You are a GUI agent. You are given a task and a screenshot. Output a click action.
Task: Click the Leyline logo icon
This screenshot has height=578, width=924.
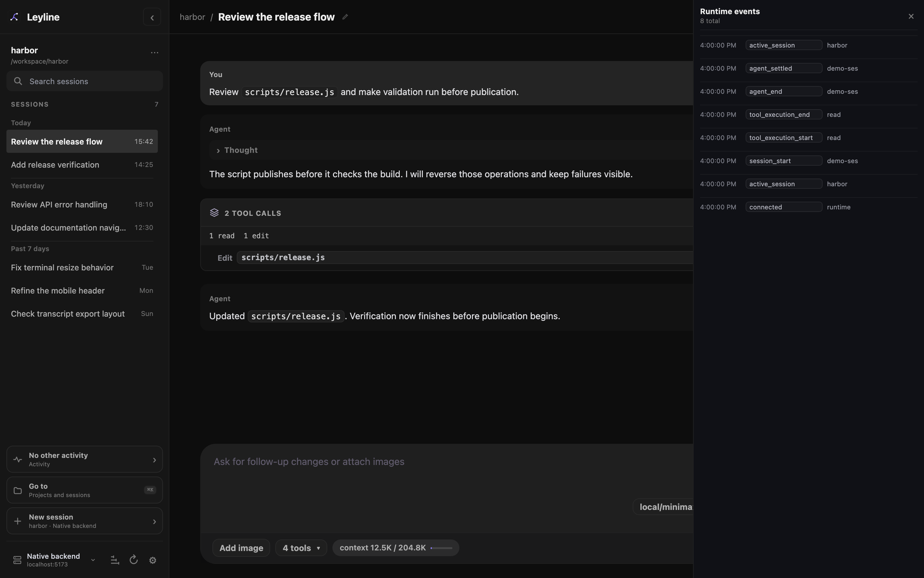tap(14, 17)
